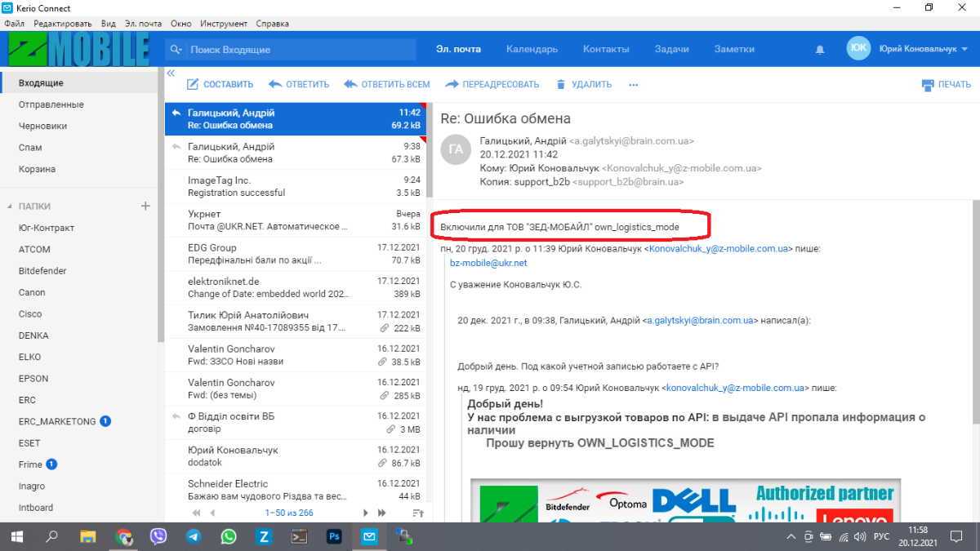Go to first page of message list

point(196,513)
